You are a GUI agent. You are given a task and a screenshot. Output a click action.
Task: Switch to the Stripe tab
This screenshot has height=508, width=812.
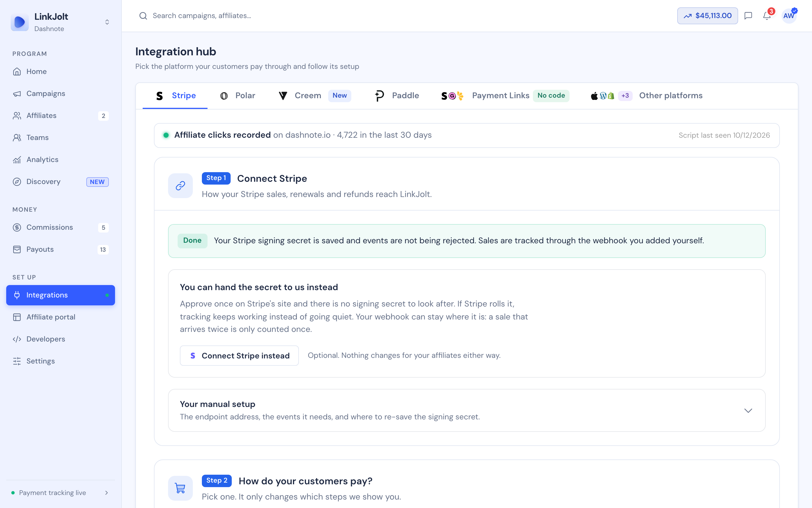(175, 96)
